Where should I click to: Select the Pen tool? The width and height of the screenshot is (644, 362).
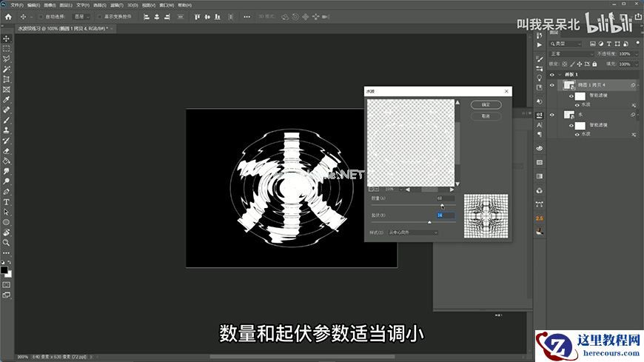pyautogui.click(x=6, y=192)
